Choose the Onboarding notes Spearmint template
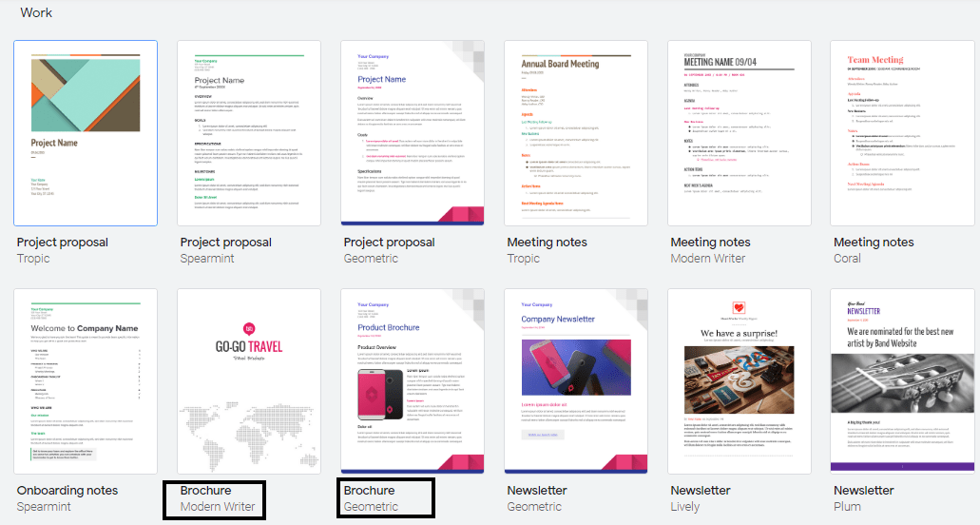Screen dimensions: 980x525 (x=86, y=381)
